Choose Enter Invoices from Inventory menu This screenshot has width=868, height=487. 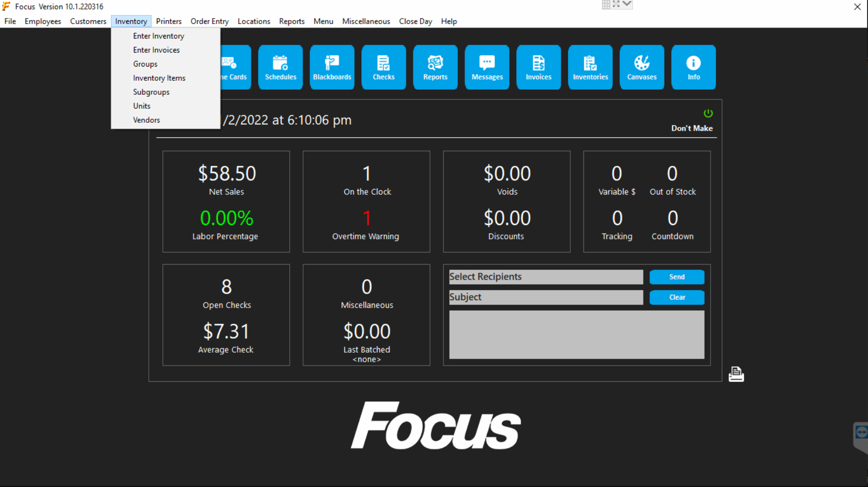click(165, 50)
